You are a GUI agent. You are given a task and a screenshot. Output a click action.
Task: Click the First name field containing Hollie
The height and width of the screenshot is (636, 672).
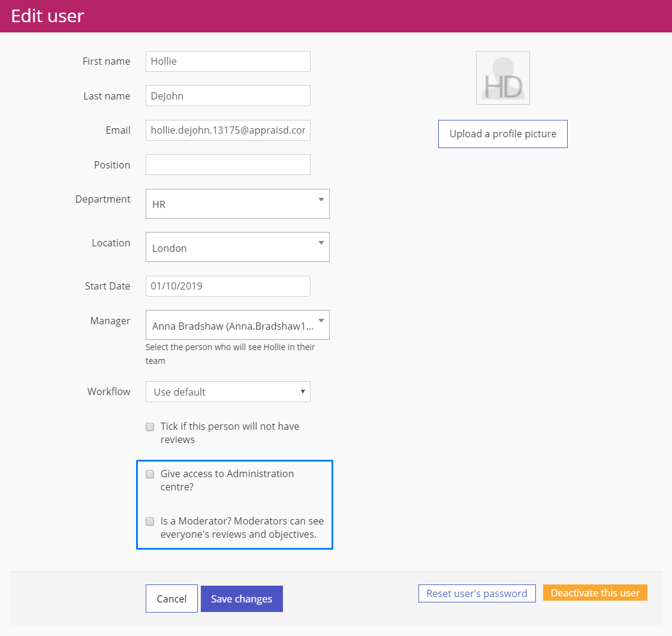228,61
